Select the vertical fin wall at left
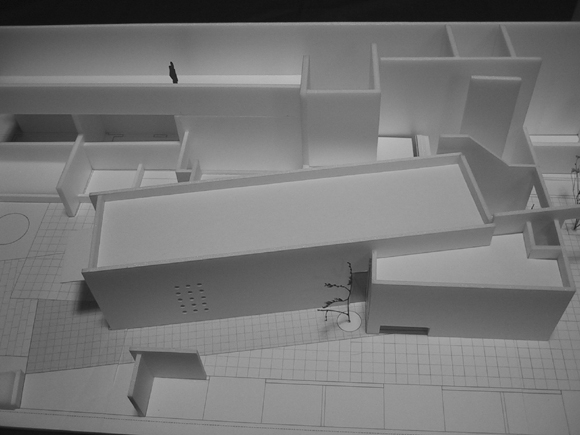580x435 pixels. pyautogui.click(x=74, y=176)
